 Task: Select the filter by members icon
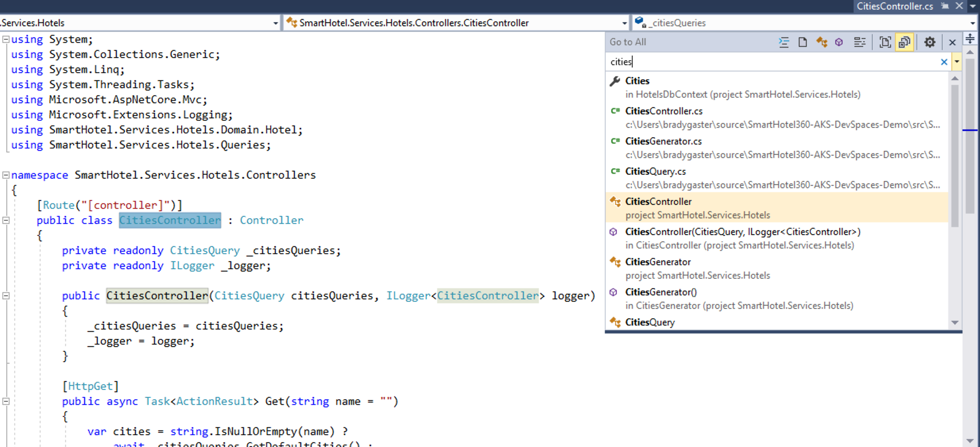[859, 42]
